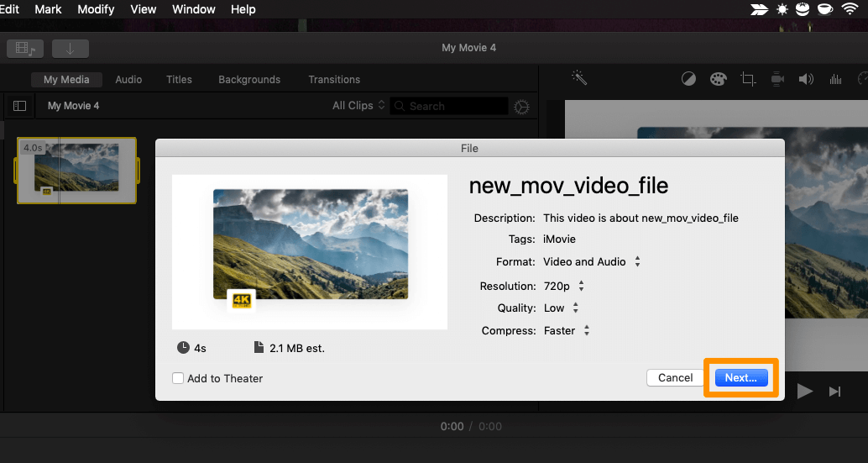Click the magic wand auto-enhance icon

click(x=579, y=77)
